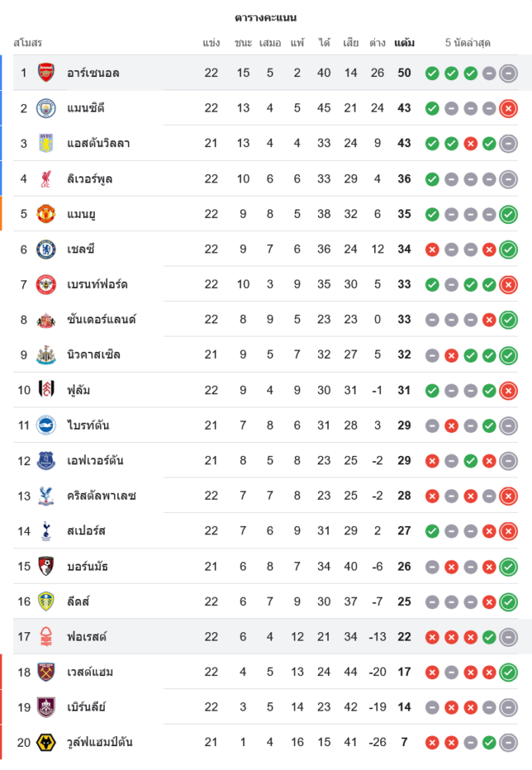Click the Wolves crest icon
This screenshot has width=532, height=770.
click(x=46, y=742)
